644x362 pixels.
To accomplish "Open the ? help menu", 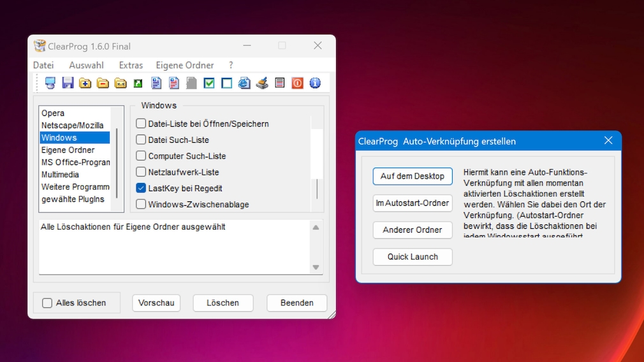I will click(x=231, y=65).
